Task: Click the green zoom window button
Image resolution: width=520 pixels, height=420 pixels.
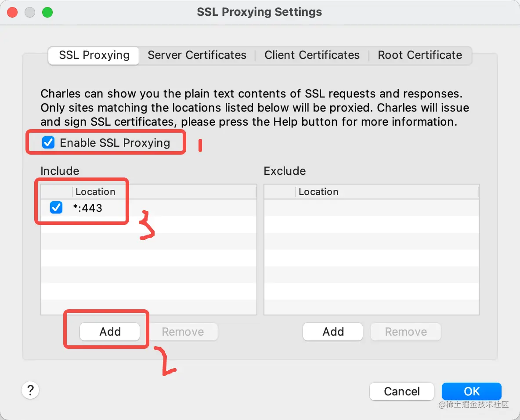Action: (47, 12)
